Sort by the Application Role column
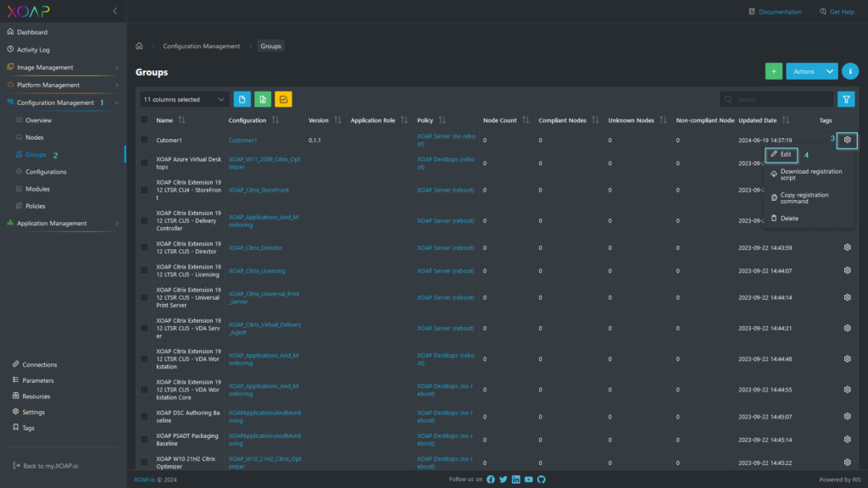The height and width of the screenshot is (488, 868). [404, 120]
